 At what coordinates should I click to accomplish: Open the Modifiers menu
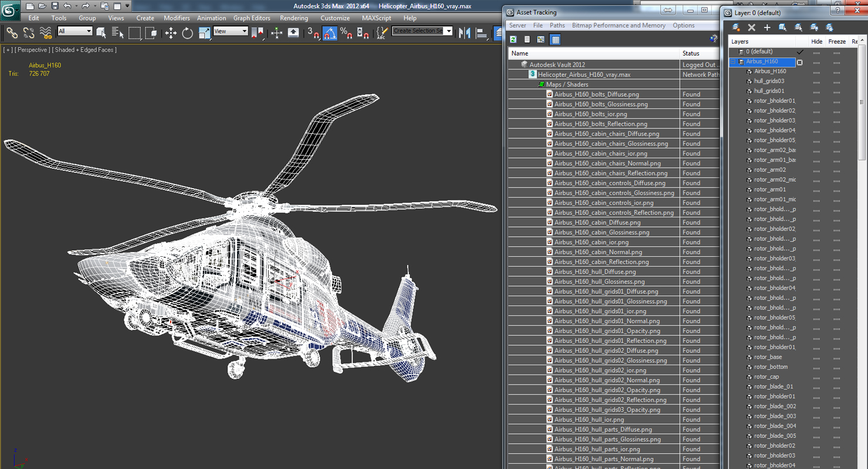pos(177,18)
